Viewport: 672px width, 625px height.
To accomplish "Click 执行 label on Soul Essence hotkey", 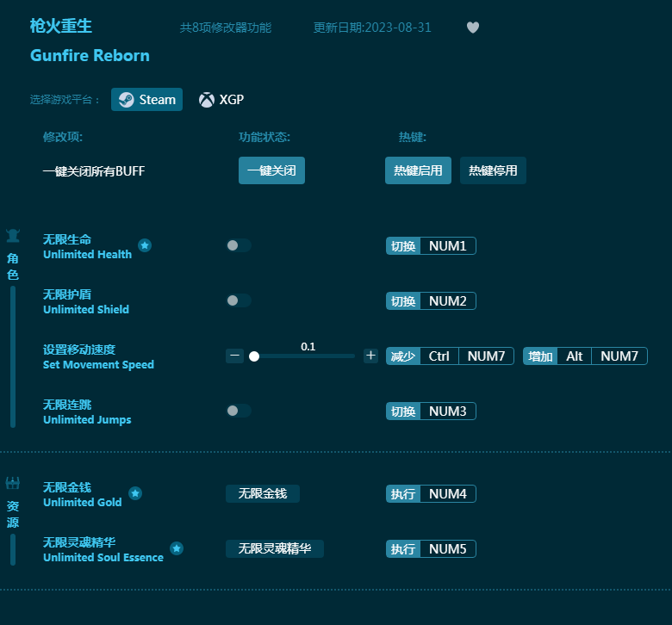I will click(x=403, y=548).
